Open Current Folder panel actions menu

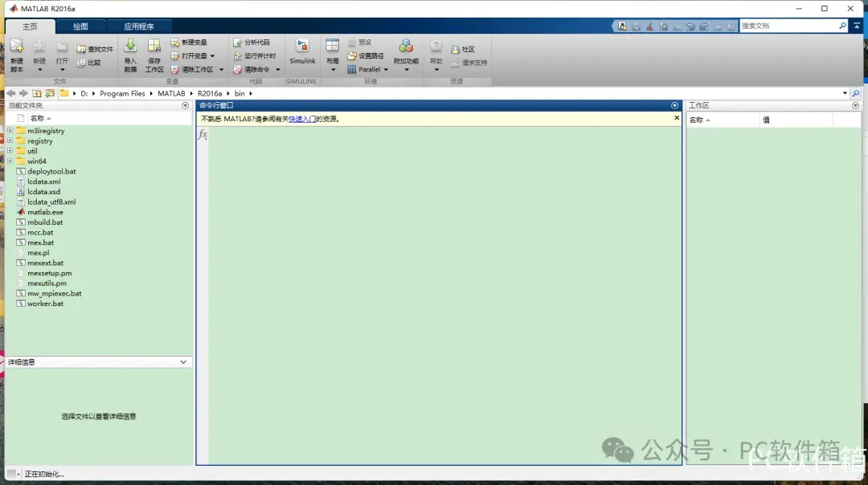[x=186, y=106]
